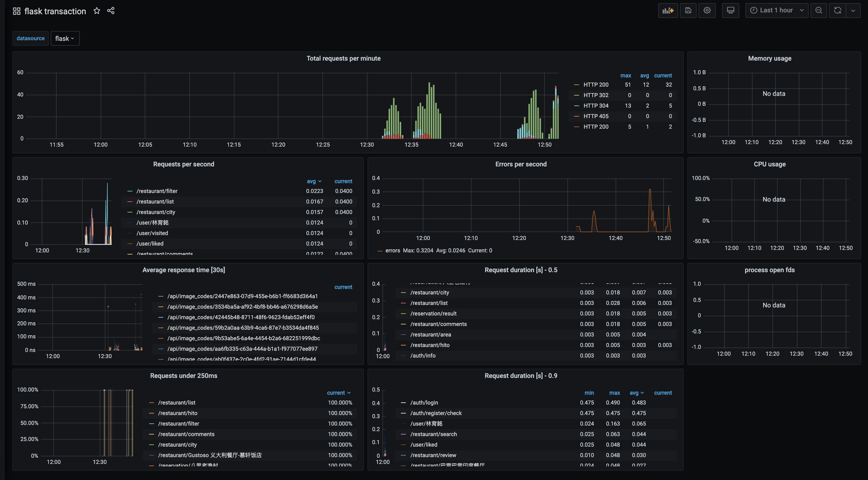This screenshot has width=868, height=480.
Task: Save the dashboard with floppy icon
Action: coord(688,11)
